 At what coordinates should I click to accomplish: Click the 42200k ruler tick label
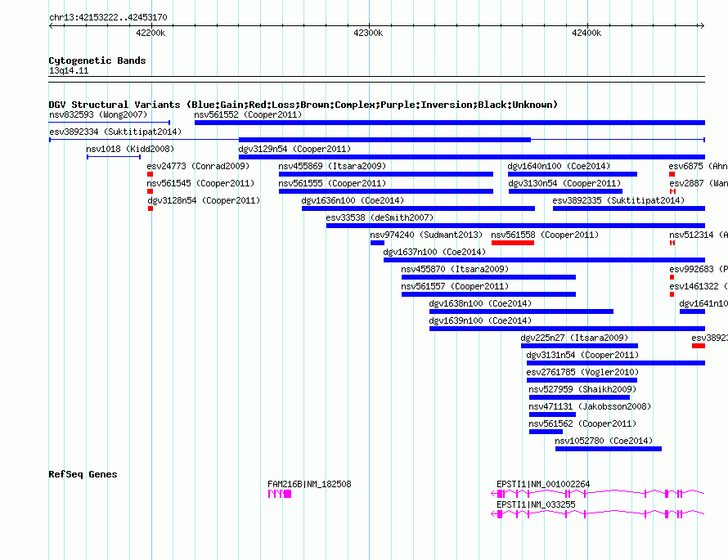[x=151, y=33]
